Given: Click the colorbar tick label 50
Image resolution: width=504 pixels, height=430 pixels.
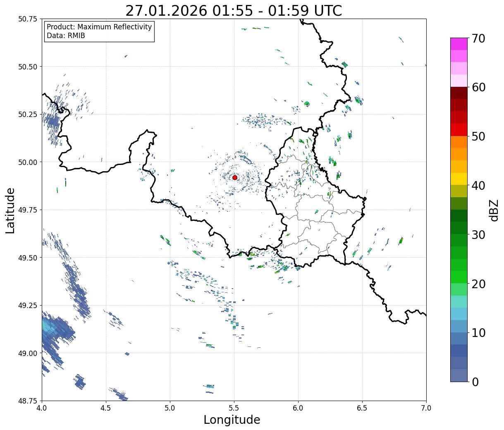Looking at the screenshot, I should 478,136.
